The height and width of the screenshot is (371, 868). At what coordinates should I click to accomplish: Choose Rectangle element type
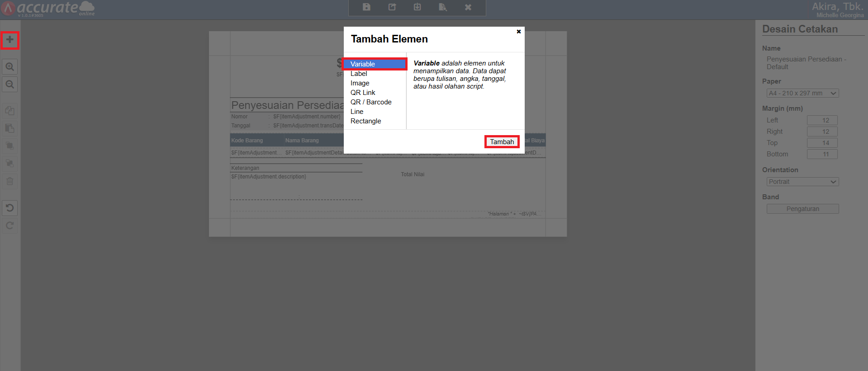(x=365, y=121)
